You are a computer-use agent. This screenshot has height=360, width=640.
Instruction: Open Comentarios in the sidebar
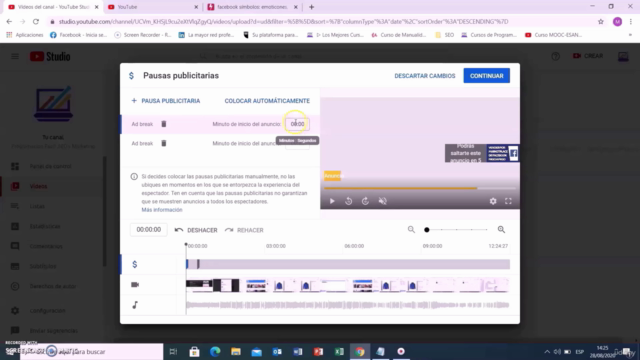point(46,246)
